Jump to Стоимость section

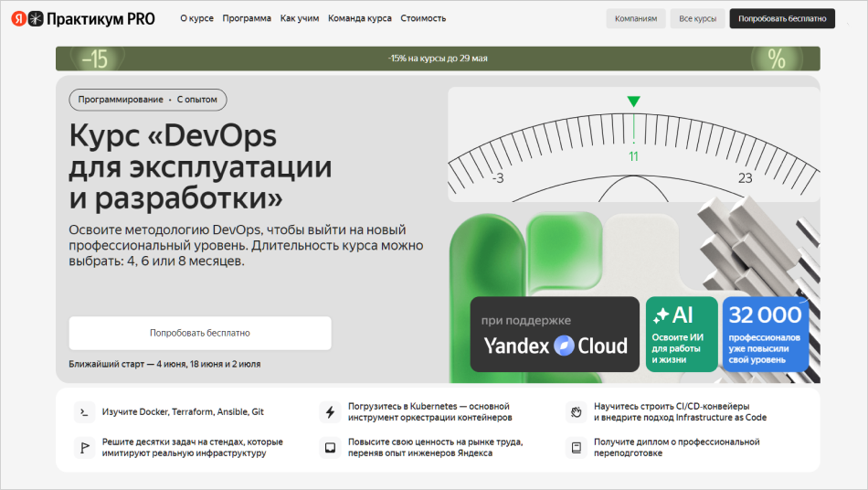423,18
